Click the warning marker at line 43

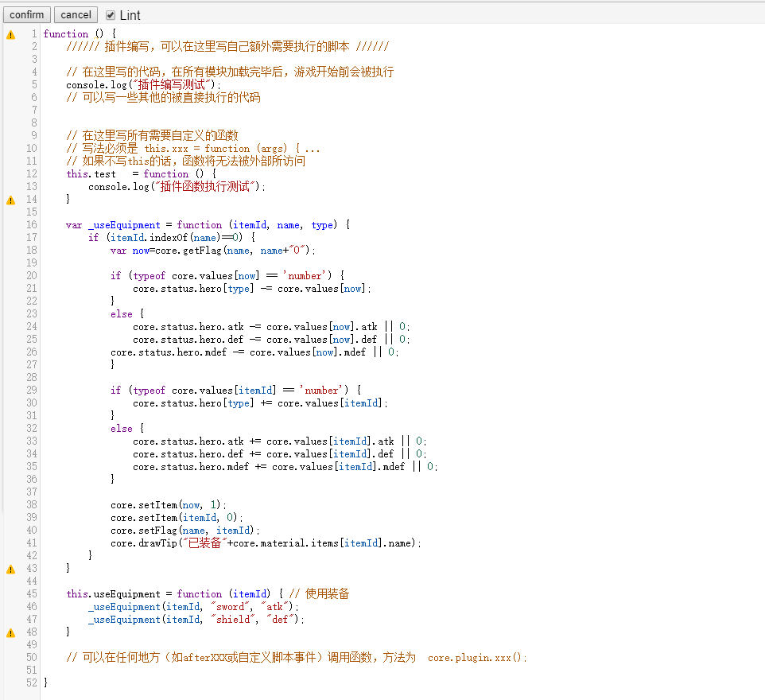pos(10,569)
